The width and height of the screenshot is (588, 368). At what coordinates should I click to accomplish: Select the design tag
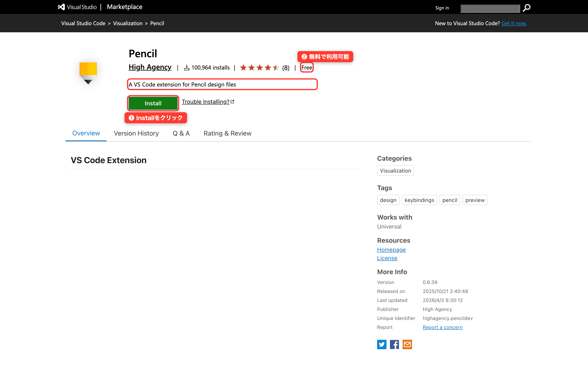[388, 200]
